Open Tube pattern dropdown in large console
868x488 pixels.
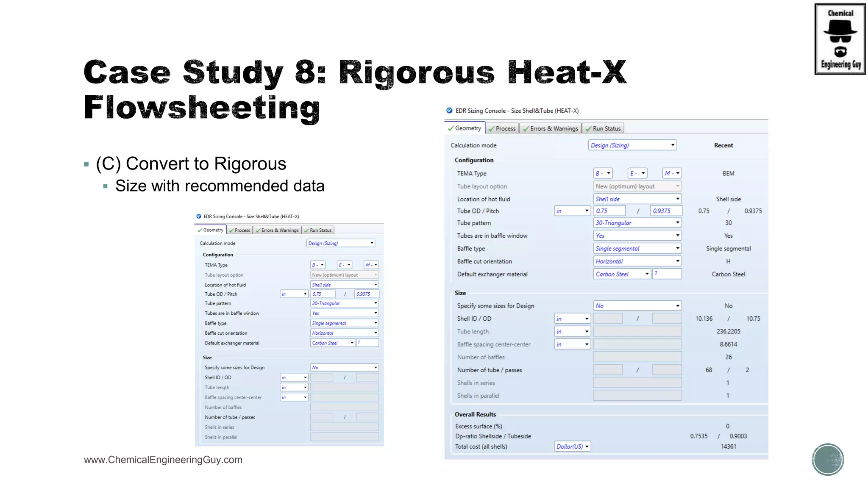637,223
